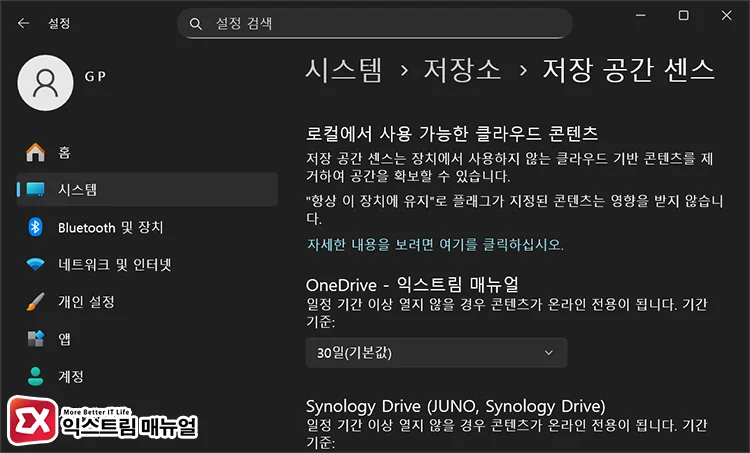
Task: Click 로컬에서 사용 가능한 클라우드 콘텐츠 heading
Action: pyautogui.click(x=452, y=133)
